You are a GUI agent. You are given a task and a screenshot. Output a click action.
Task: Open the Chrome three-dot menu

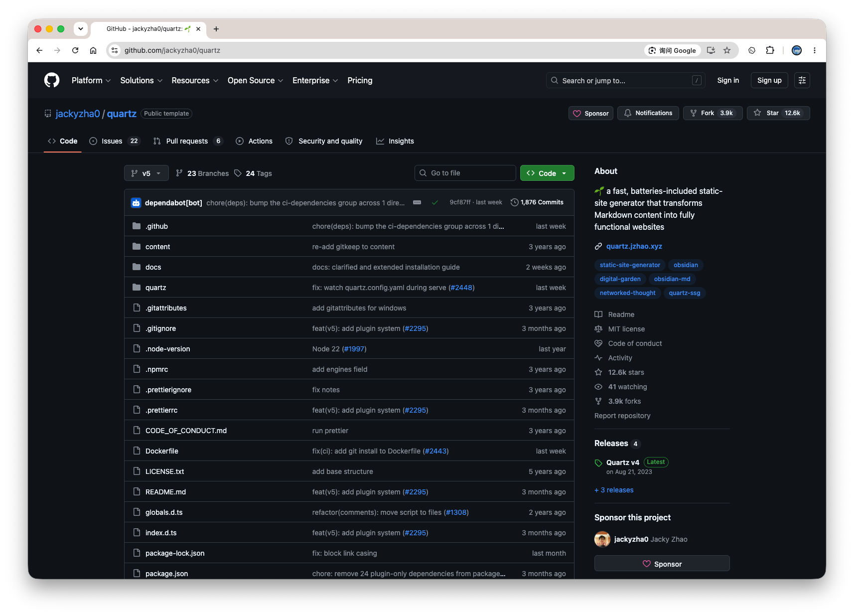click(x=815, y=50)
